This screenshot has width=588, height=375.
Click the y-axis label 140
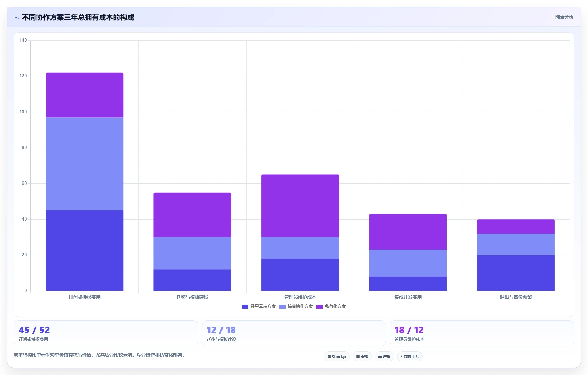pos(23,40)
